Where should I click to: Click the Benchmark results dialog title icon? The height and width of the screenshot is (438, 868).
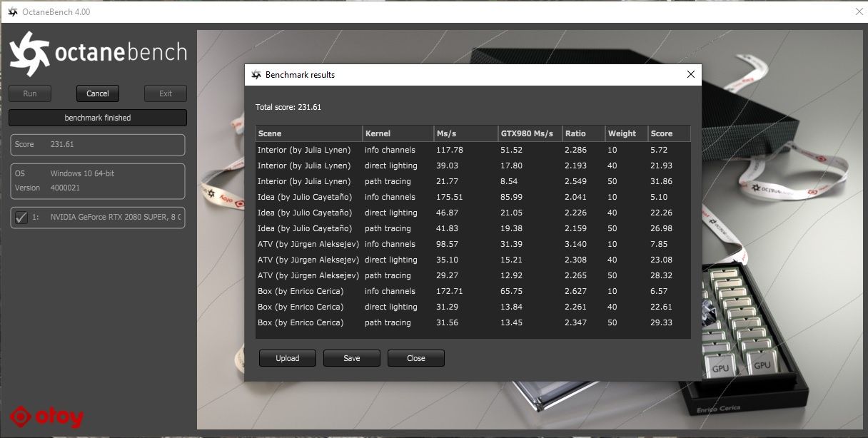point(256,75)
